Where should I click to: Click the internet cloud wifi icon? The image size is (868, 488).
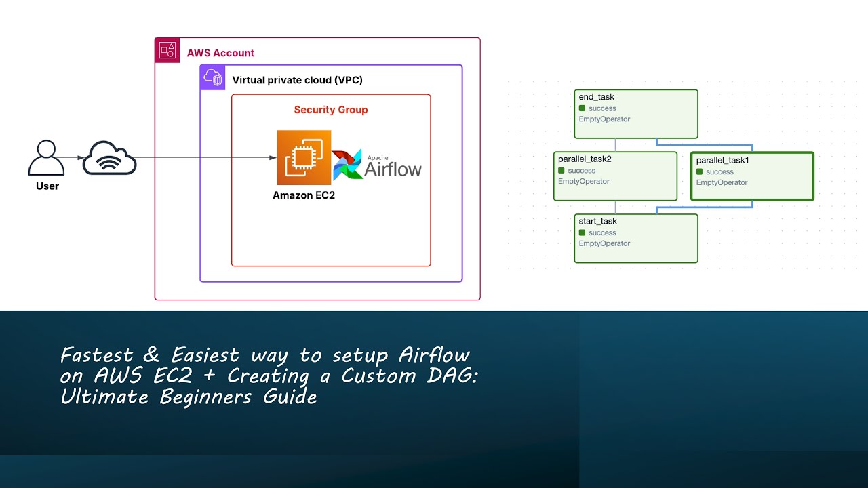click(x=110, y=159)
